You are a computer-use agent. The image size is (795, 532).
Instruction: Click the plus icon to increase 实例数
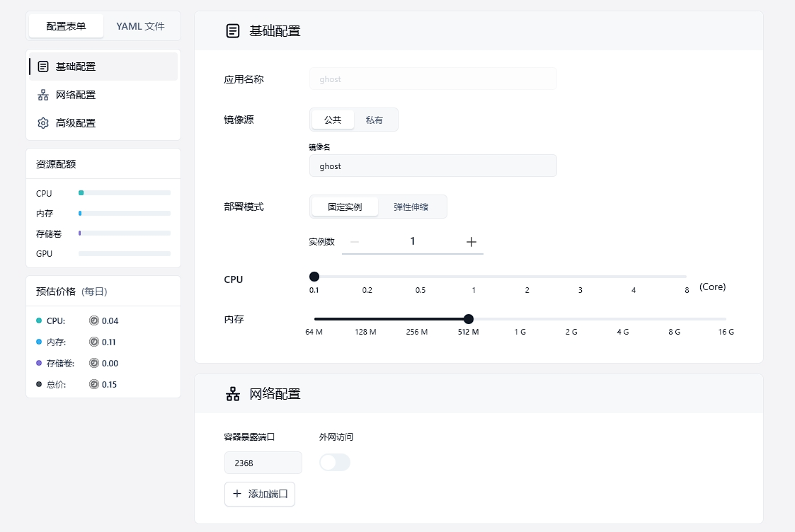tap(471, 242)
